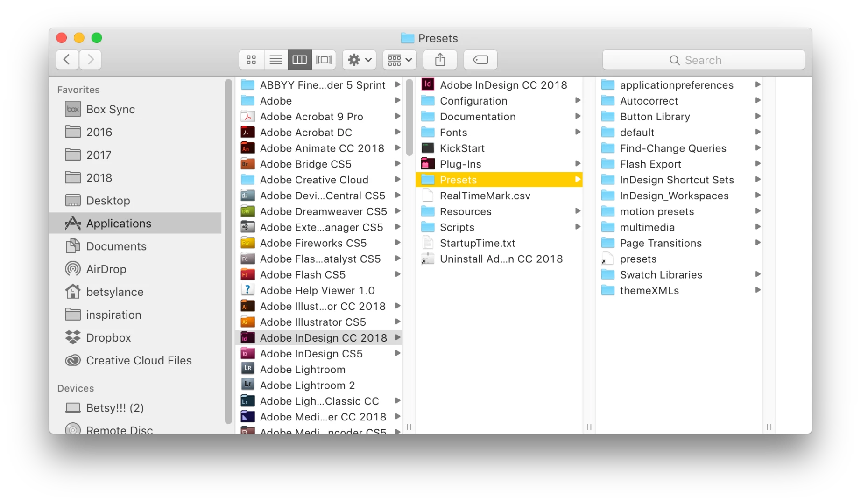Open Desktop from sidebar
Screen dimensions: 861x504
135,201
